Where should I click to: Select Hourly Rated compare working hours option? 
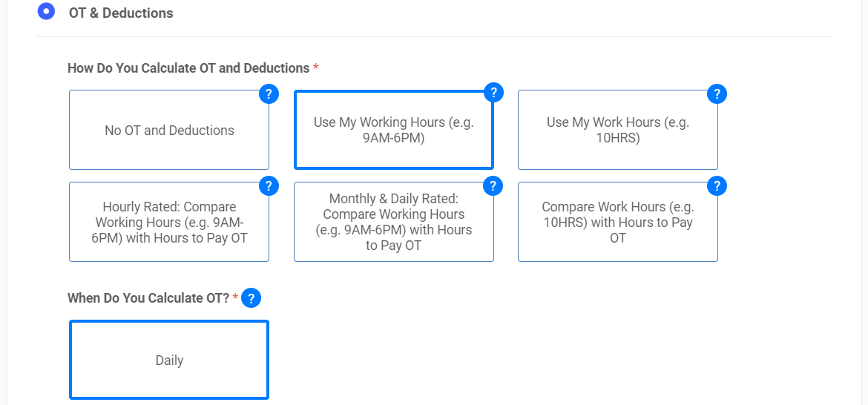point(169,223)
